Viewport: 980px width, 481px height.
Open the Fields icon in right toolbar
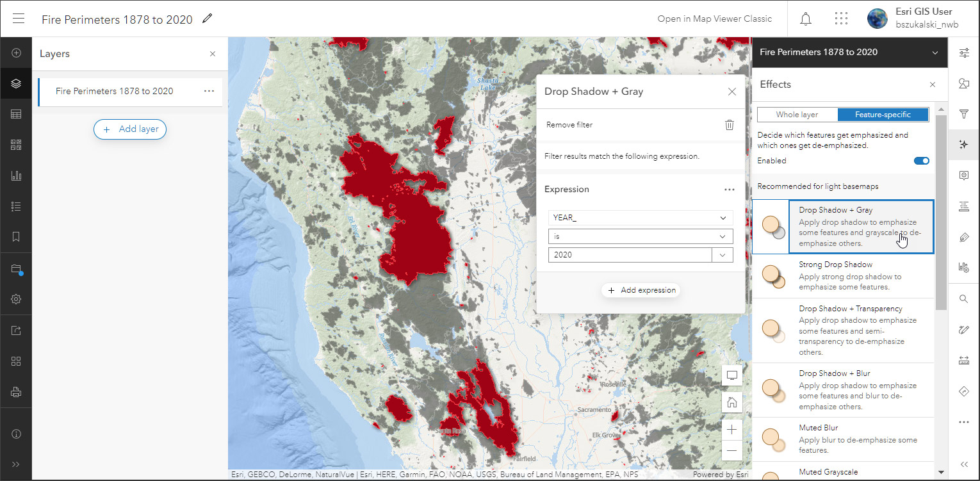click(964, 206)
